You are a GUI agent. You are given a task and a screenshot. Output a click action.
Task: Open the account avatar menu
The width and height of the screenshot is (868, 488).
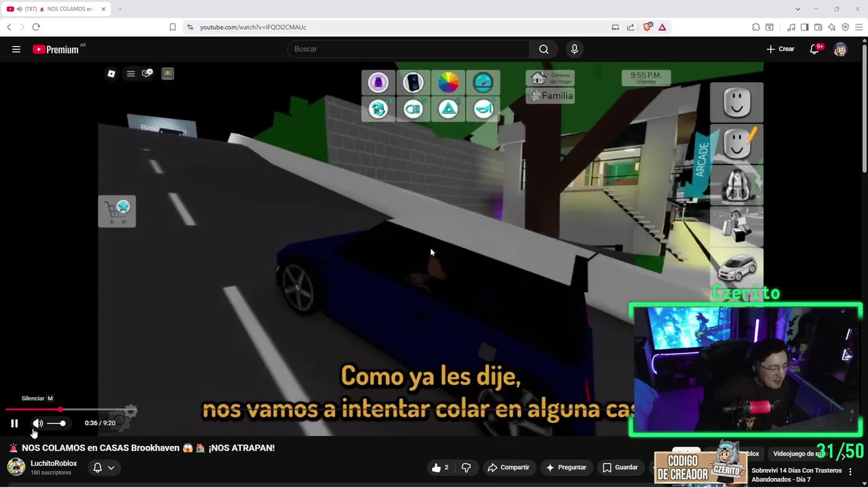(x=840, y=49)
